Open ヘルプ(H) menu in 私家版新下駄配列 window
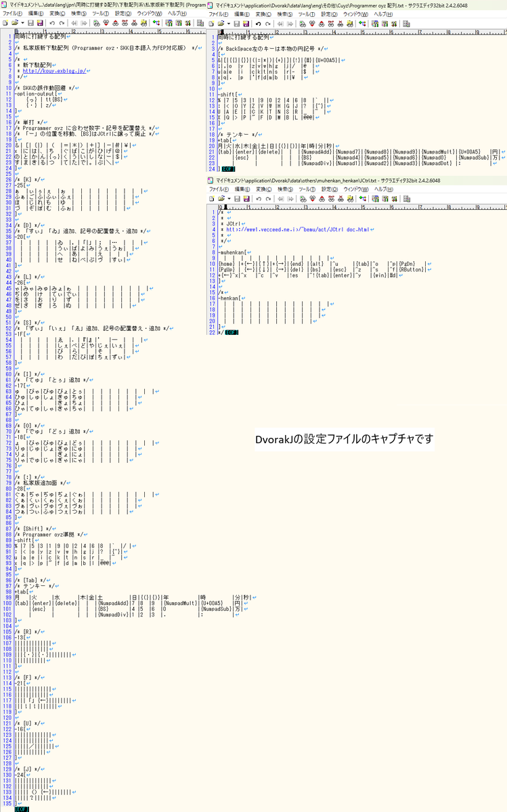 click(177, 13)
